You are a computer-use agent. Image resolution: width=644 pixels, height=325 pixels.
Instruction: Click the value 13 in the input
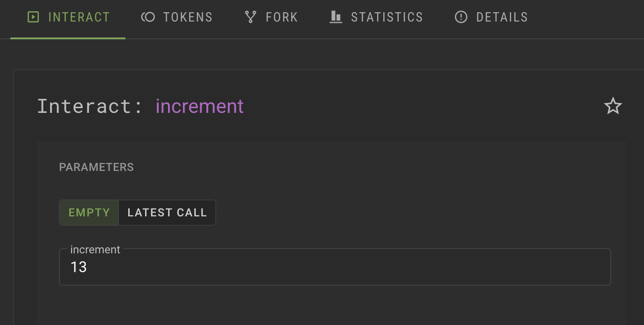click(x=79, y=267)
